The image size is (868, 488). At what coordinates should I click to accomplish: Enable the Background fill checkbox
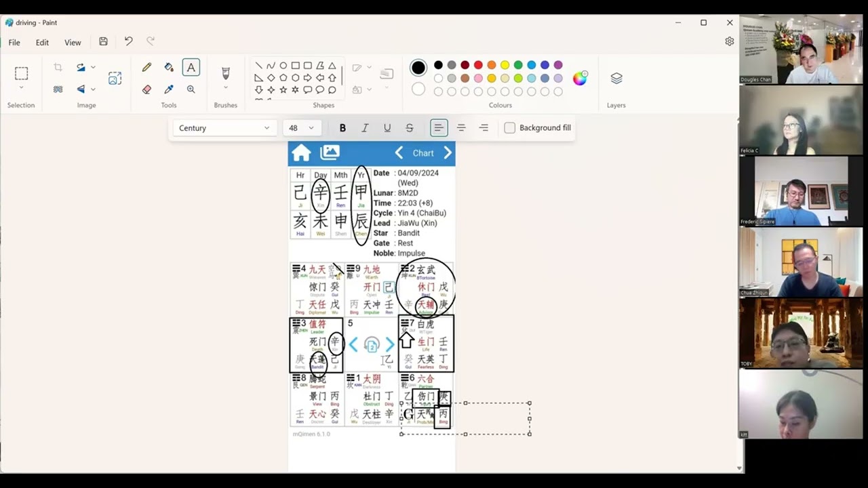click(x=510, y=127)
